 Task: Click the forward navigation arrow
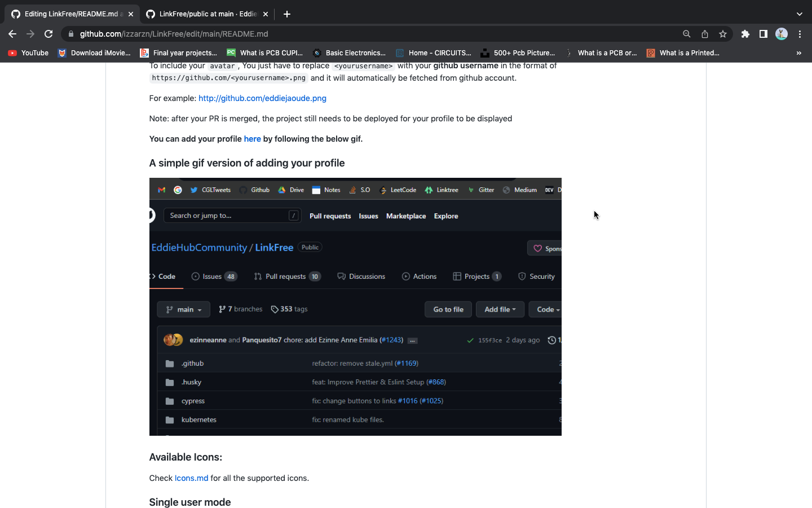(30, 33)
